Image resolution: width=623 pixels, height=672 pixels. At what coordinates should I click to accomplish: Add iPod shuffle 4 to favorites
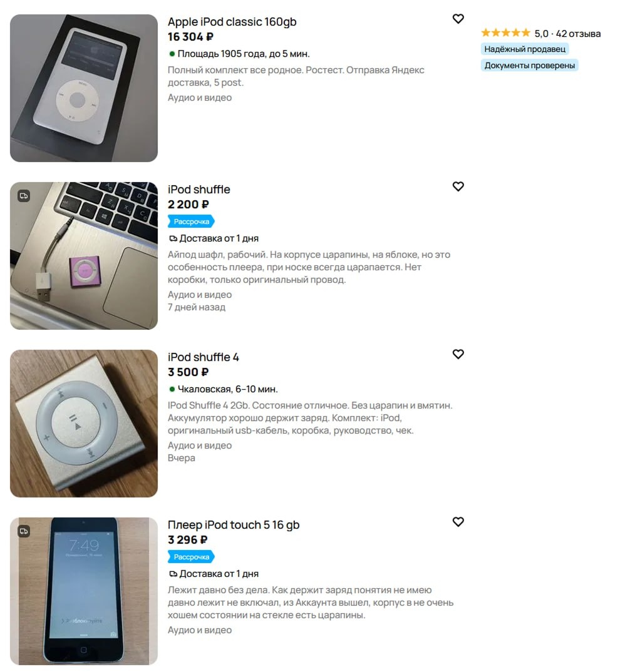(x=458, y=354)
